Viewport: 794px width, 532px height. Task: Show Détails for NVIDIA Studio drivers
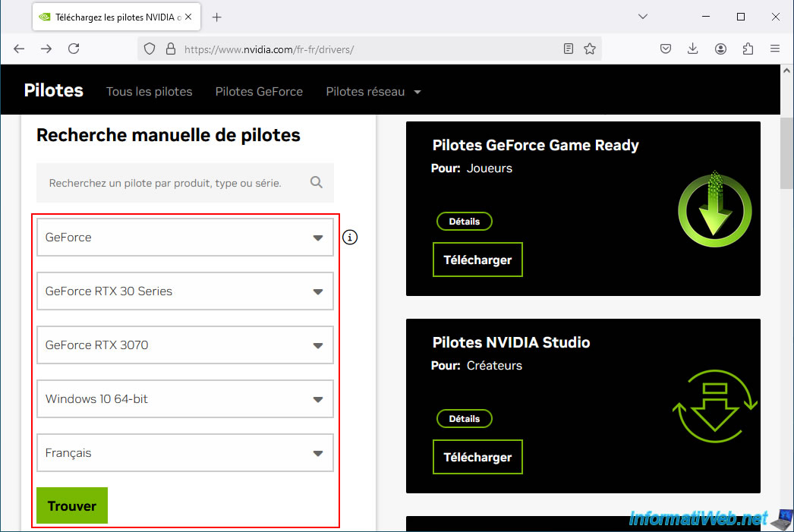(465, 419)
